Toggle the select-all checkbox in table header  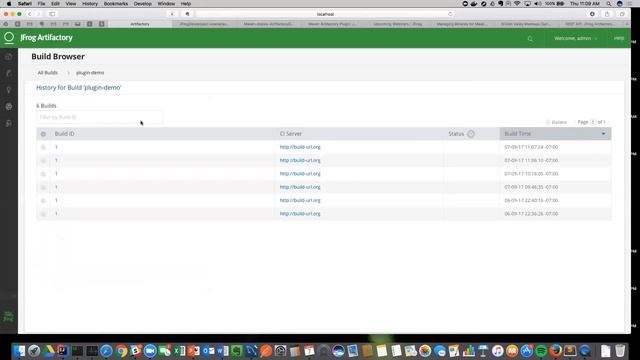[x=43, y=134]
